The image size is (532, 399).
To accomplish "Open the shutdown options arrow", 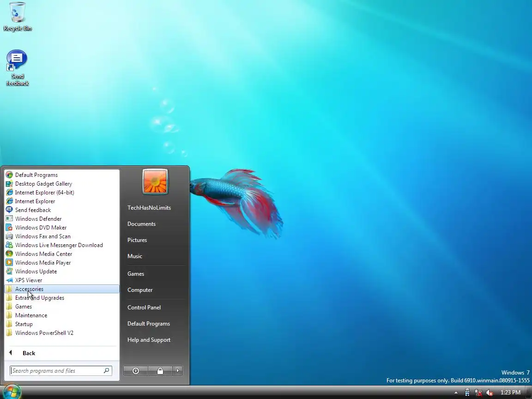I will [178, 371].
